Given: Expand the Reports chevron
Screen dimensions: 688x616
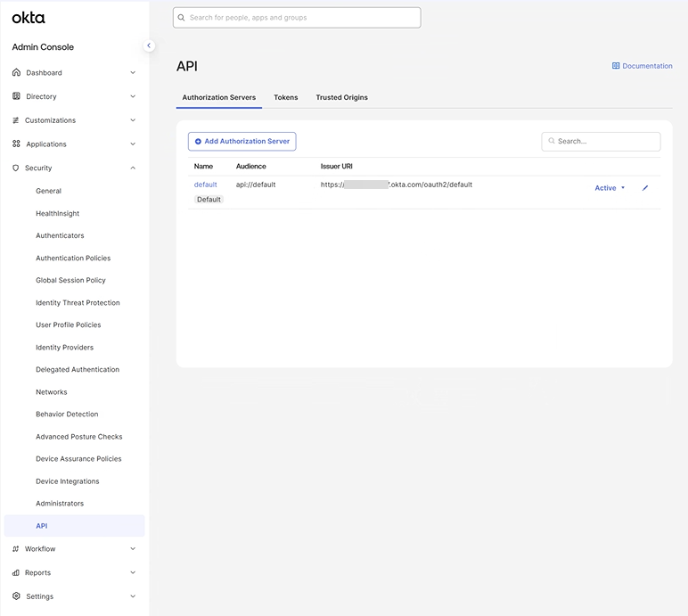Looking at the screenshot, I should (133, 572).
